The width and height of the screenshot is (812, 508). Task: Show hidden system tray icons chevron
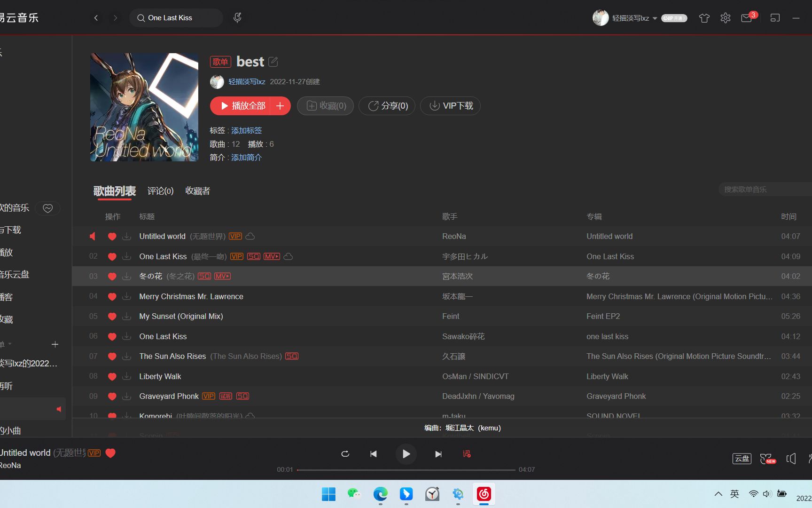point(718,493)
